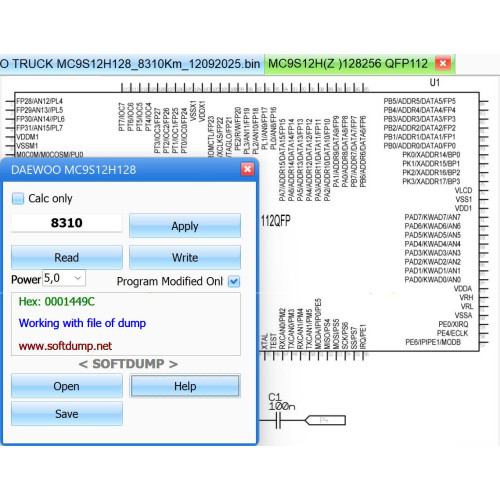Click the C1 100n capacitor symbol
Viewport: 500px width, 500px height.
tap(279, 420)
